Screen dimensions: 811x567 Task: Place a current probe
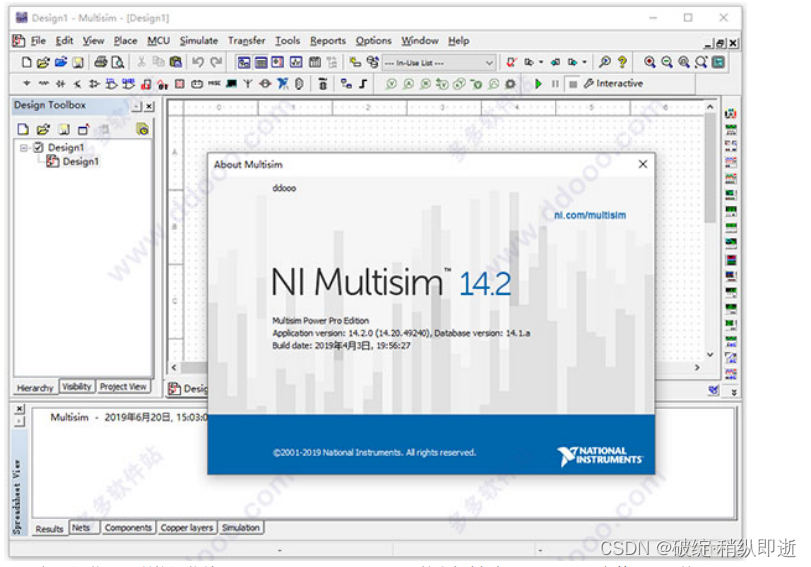[409, 84]
